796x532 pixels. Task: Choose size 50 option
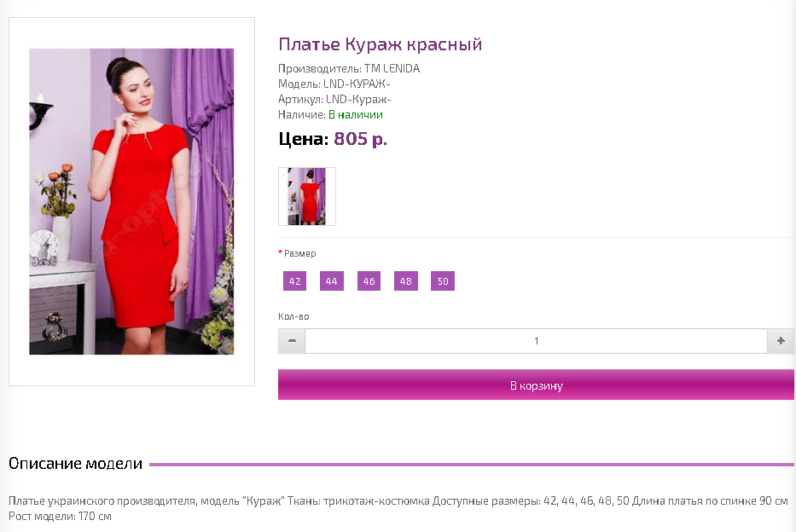pos(443,281)
